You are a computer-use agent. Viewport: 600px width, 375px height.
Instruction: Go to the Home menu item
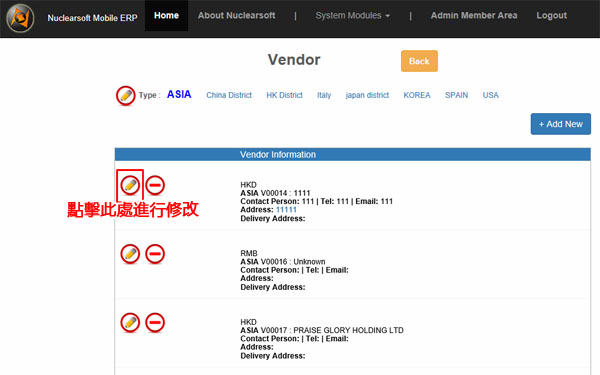[x=166, y=16]
